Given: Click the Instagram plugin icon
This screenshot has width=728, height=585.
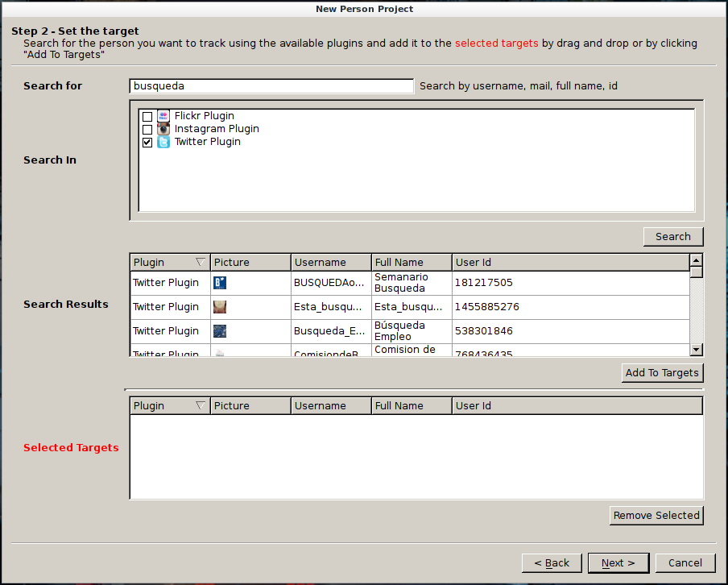Looking at the screenshot, I should pos(163,129).
